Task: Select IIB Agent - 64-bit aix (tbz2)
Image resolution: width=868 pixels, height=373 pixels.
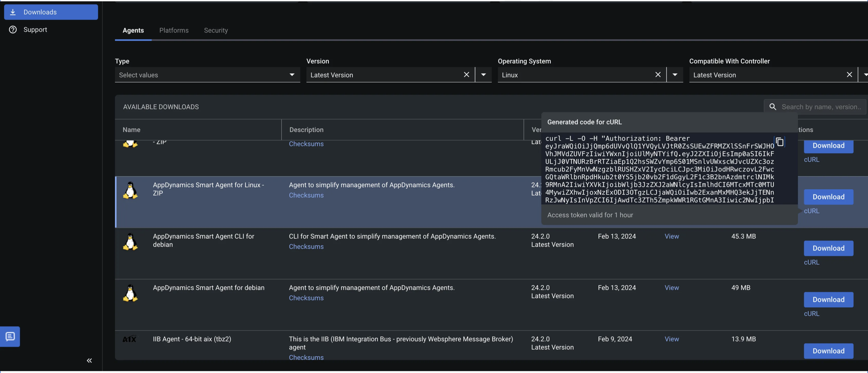Action: coord(192,339)
